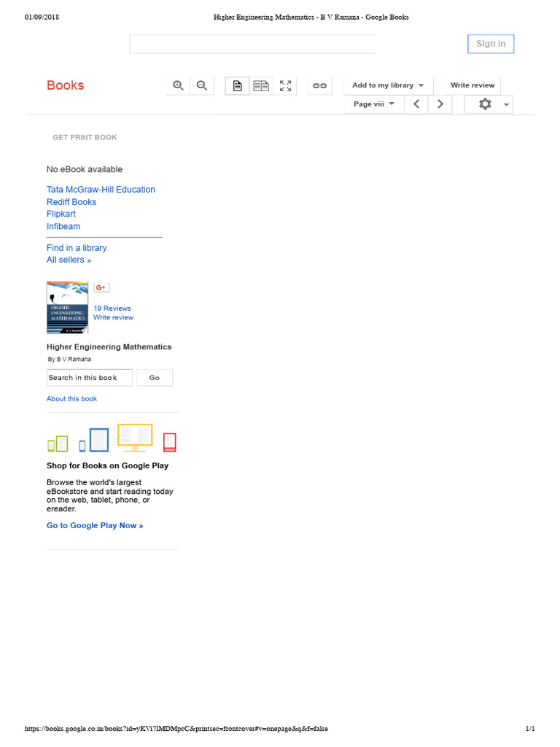
Task: Click Go to Google Play Now
Action: click(x=95, y=525)
